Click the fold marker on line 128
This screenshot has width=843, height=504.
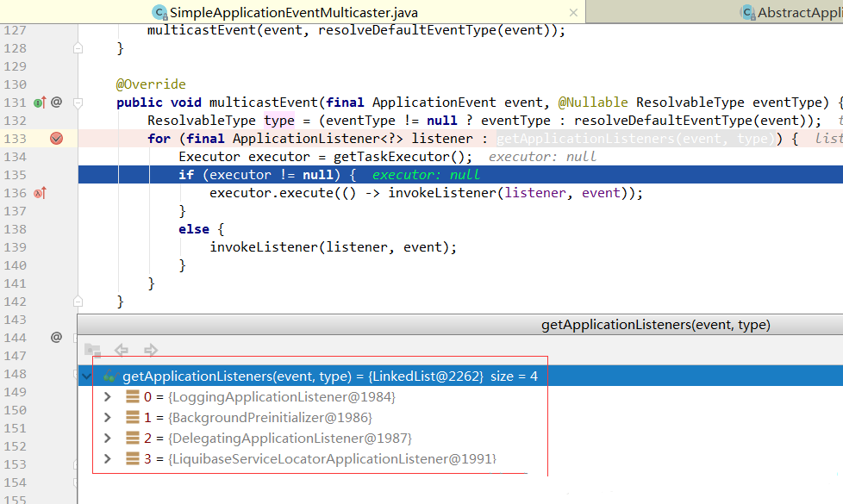pos(78,48)
